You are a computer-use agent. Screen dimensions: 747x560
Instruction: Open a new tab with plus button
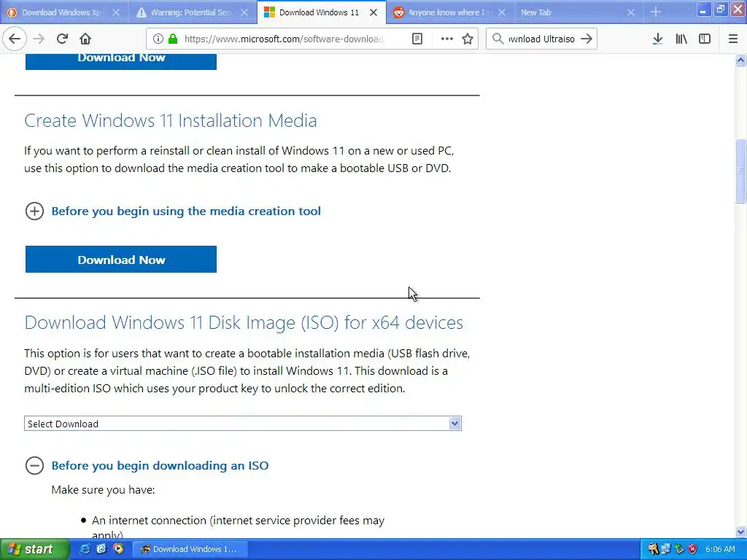[656, 12]
